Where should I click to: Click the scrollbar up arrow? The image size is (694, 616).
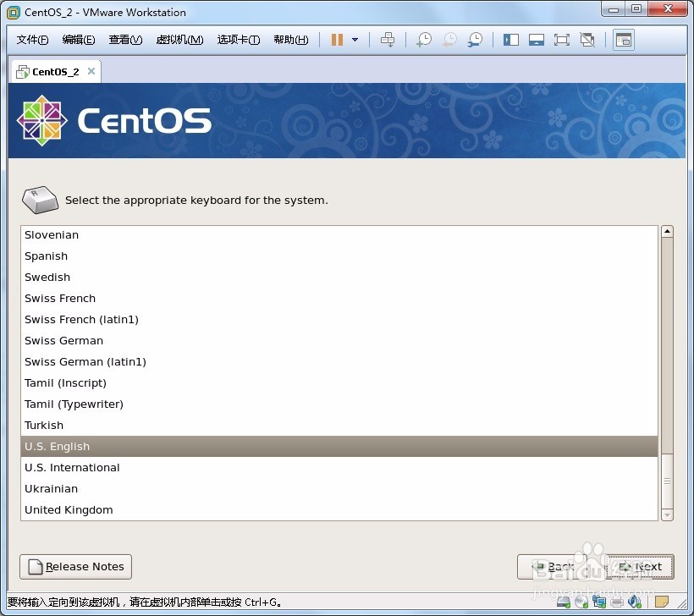pos(667,232)
